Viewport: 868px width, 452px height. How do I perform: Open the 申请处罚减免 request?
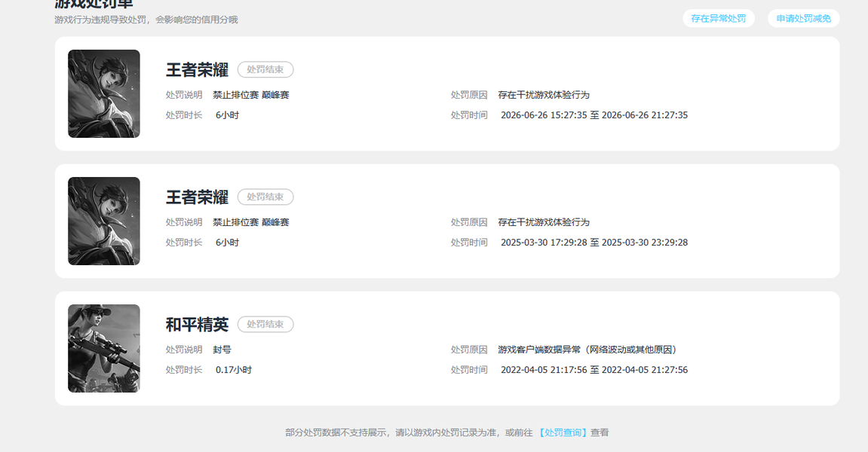tap(803, 18)
